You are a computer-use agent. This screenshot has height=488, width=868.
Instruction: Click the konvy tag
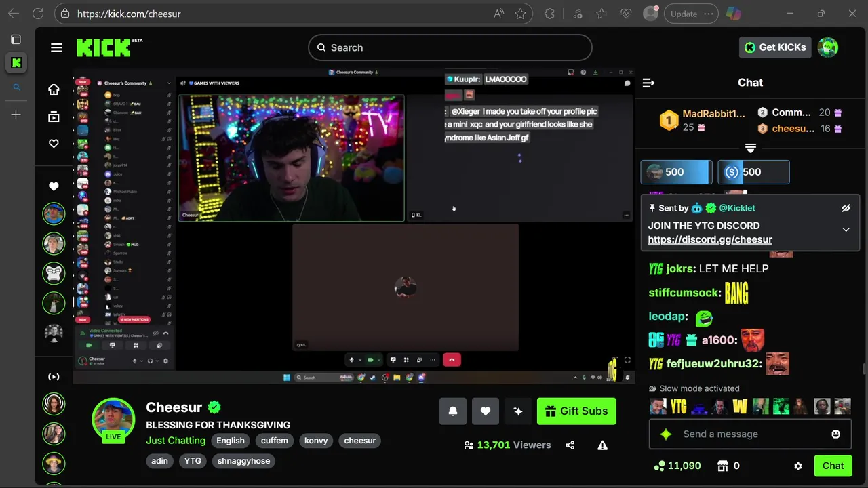coord(316,441)
